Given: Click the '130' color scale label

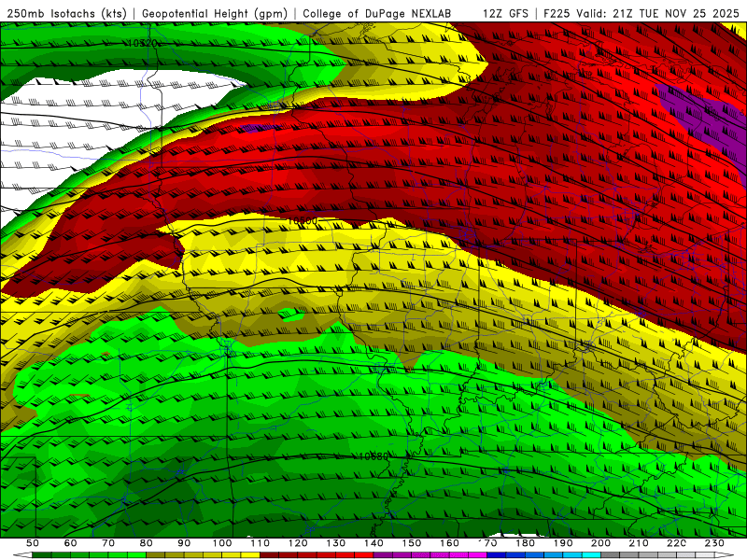Looking at the screenshot, I should click(x=336, y=543).
